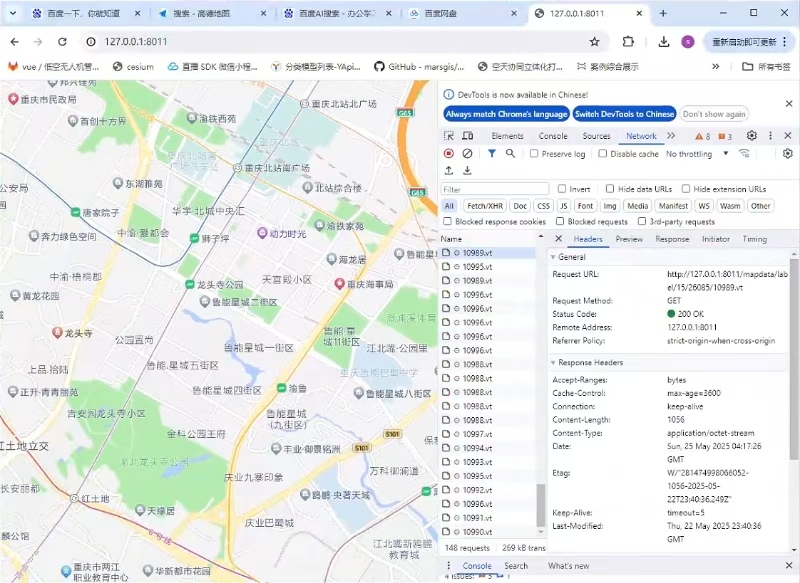The width and height of the screenshot is (800, 583).
Task: Open the tab search dropdown arrow
Action: (x=13, y=13)
